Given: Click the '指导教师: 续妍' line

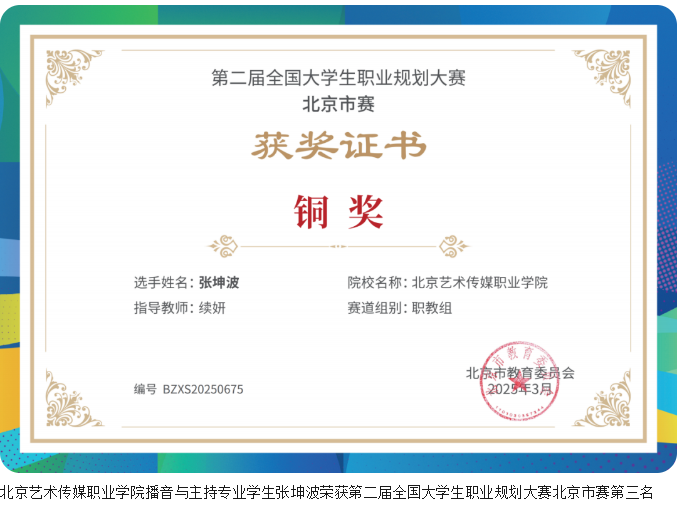Looking at the screenshot, I should point(179,308).
